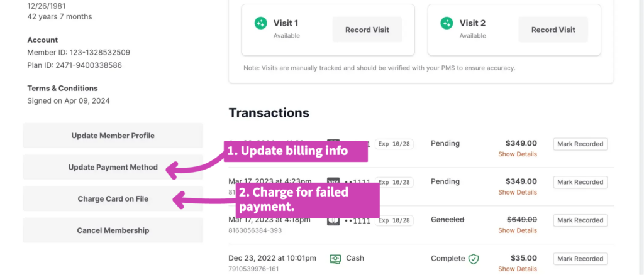Image resolution: width=644 pixels, height=275 pixels.
Task: Mark the canceled $649.00 transaction as recorded
Action: (580, 220)
